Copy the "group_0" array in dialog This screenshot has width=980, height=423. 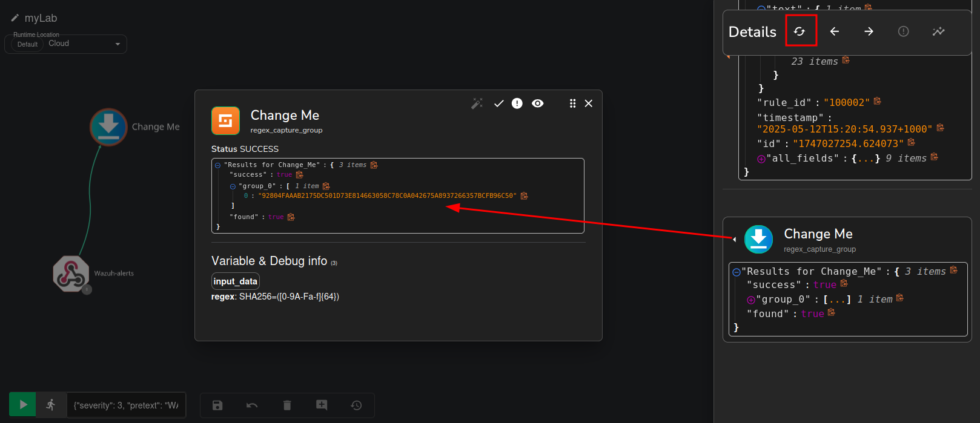326,186
